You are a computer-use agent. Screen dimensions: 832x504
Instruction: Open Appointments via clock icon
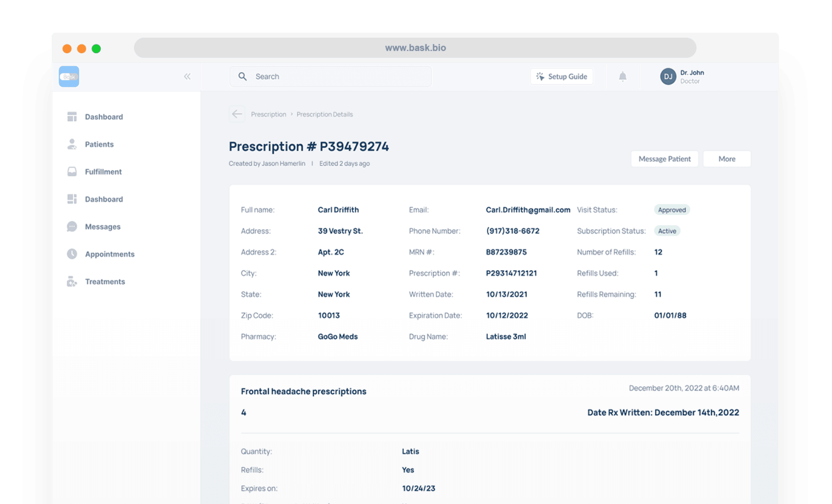[x=72, y=254]
